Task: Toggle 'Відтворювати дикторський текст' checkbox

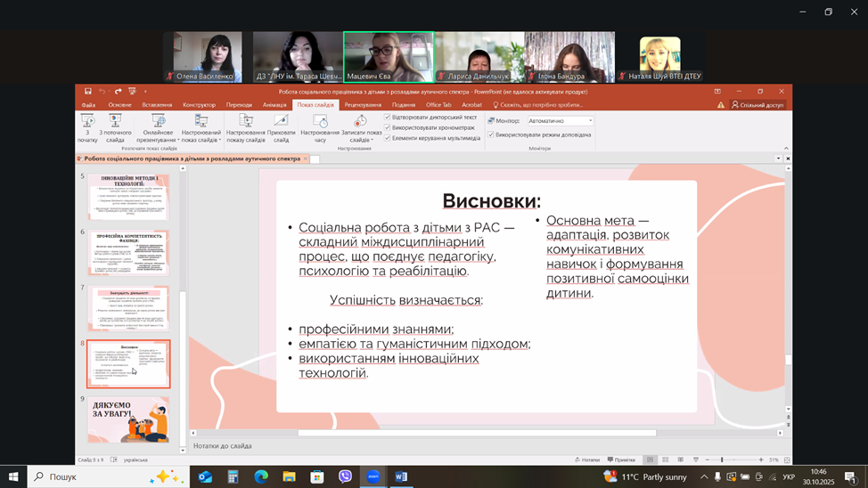Action: [x=388, y=118]
